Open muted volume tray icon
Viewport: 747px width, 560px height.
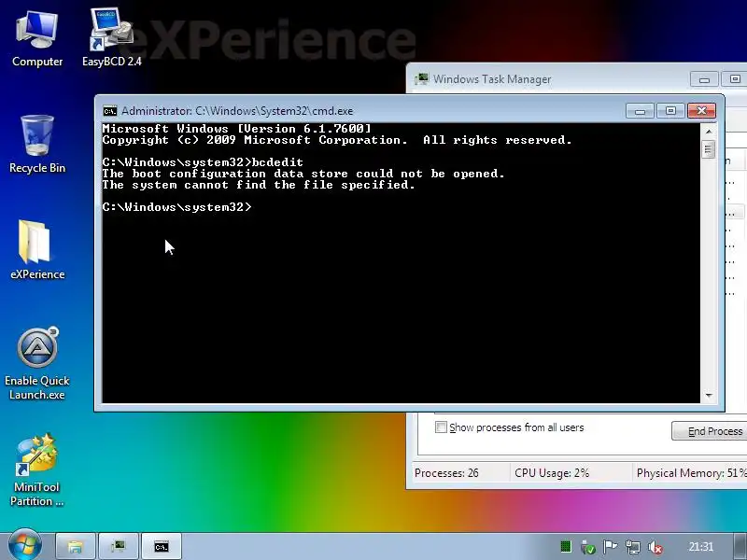pos(655,547)
